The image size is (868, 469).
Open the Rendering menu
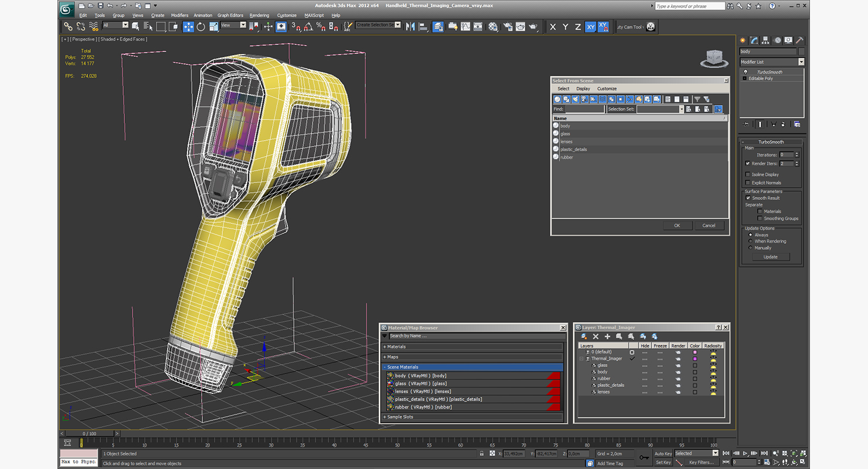[259, 15]
